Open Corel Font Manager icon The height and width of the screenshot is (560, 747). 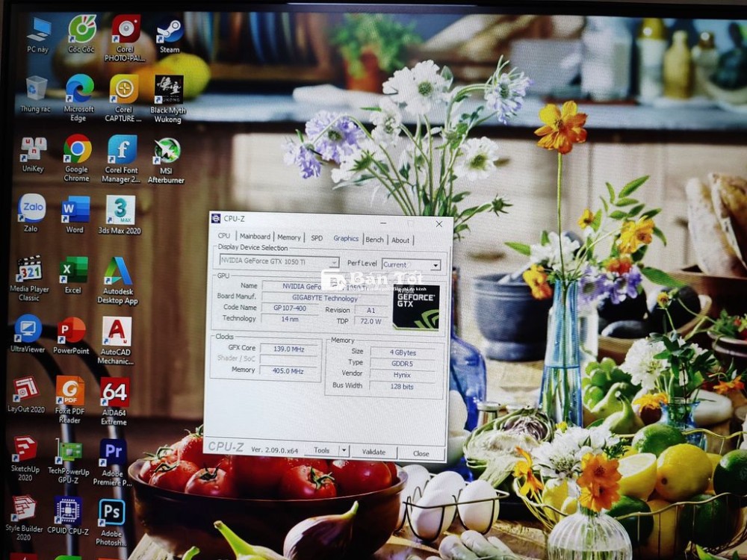click(x=122, y=159)
